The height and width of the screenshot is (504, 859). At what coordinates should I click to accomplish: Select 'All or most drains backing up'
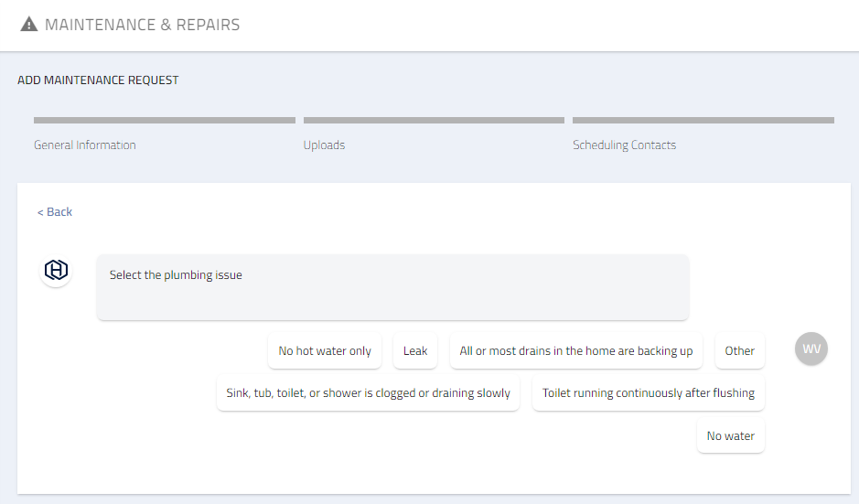click(x=576, y=351)
